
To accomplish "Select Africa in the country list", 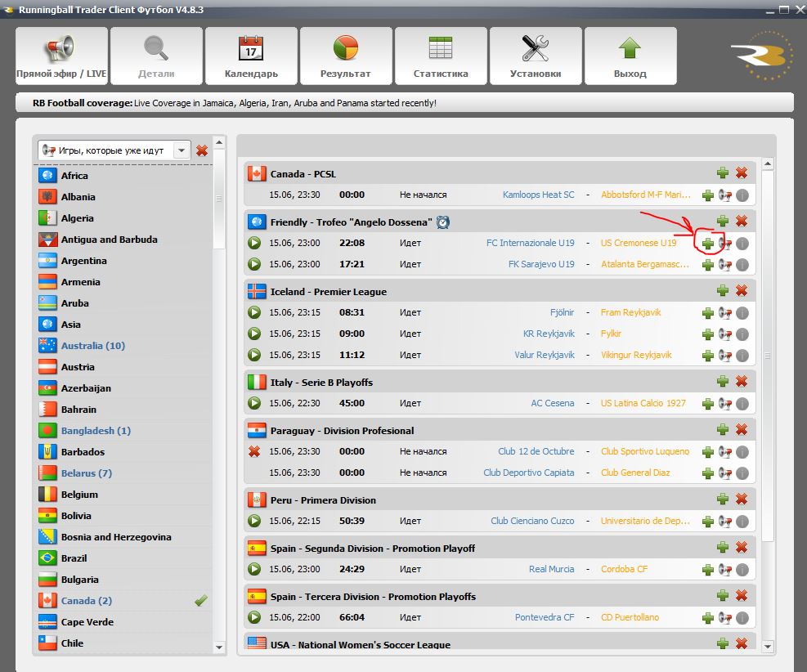I will coord(123,176).
